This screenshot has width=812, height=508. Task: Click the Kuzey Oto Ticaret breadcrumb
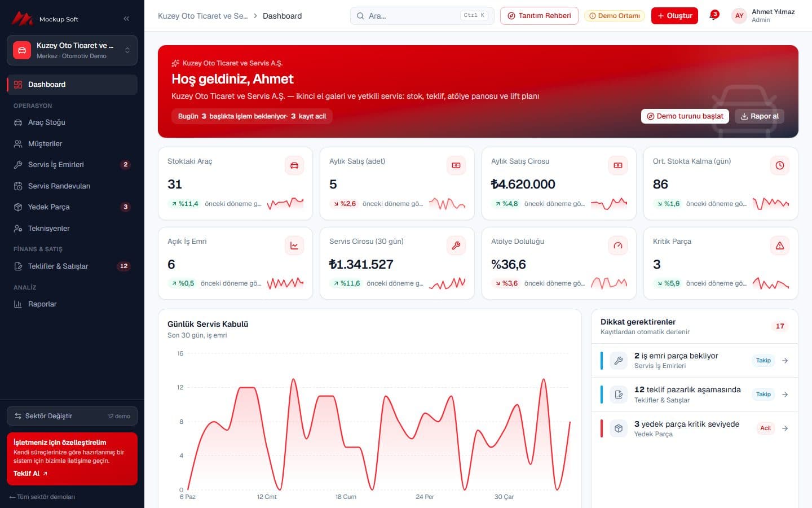[202, 16]
